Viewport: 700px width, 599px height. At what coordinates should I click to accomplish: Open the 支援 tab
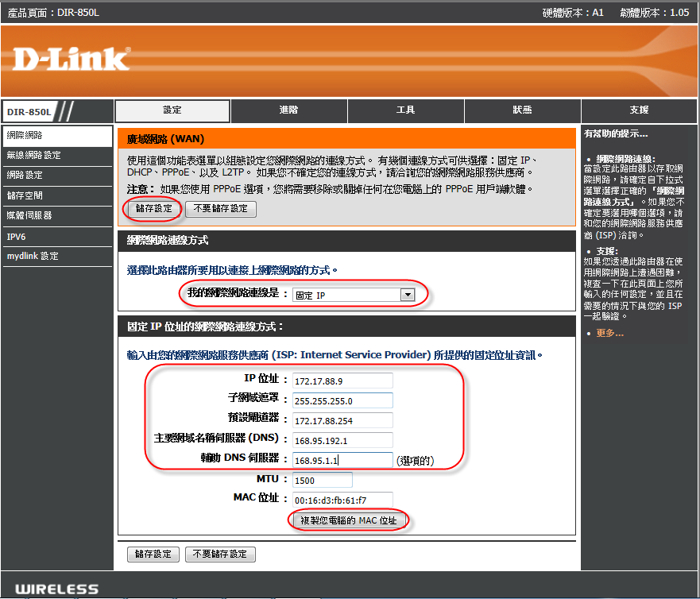[639, 110]
